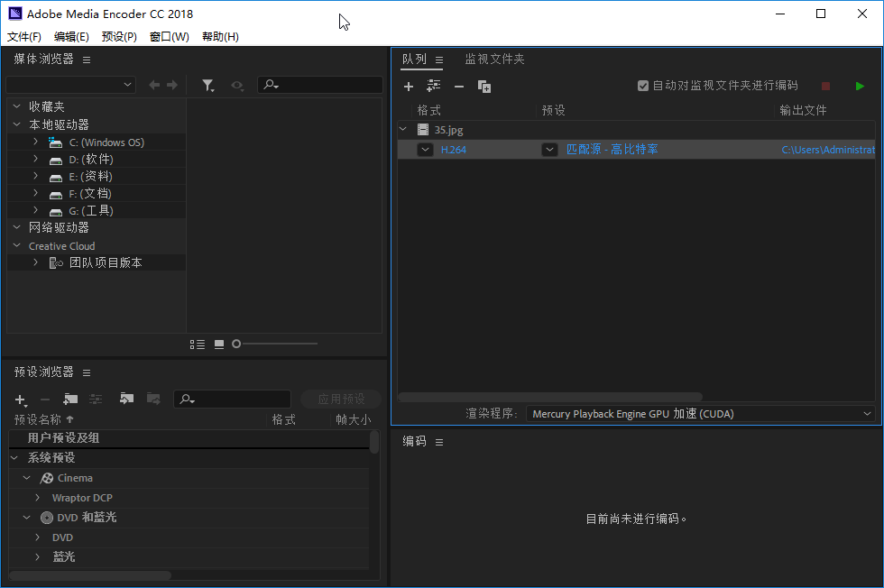This screenshot has width=884, height=588.
Task: Start the queue with the green play button
Action: click(x=860, y=87)
